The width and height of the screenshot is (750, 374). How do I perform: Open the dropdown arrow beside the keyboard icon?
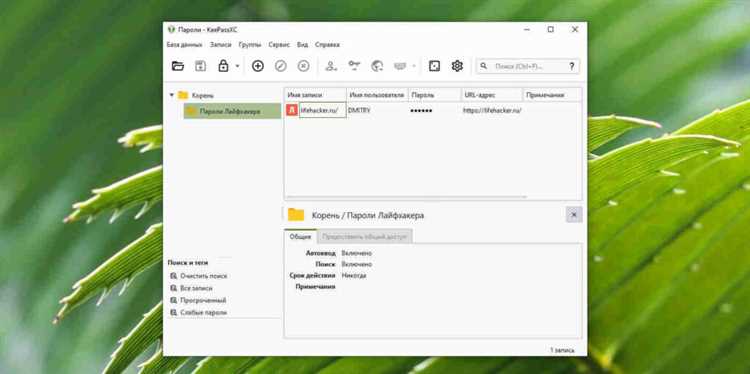[x=414, y=66]
